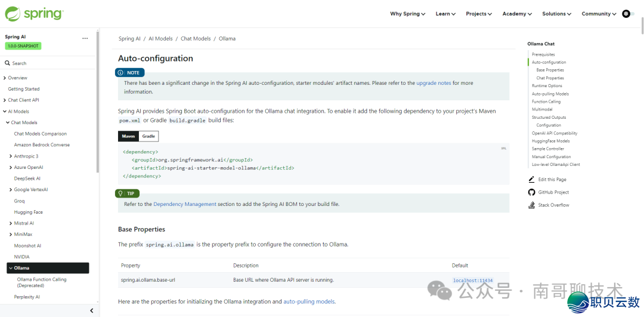Open the Stack Overflow icon
Screen dimensions: 644x317
click(531, 205)
